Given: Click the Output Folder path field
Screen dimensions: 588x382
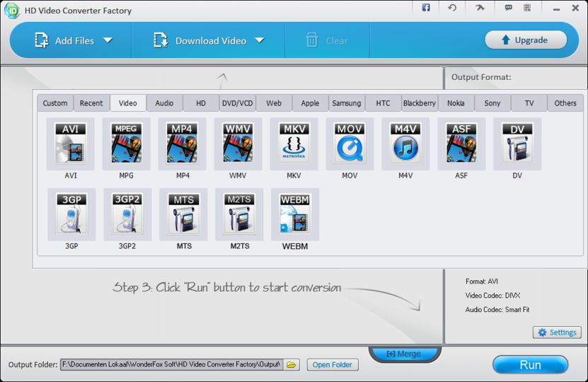Looking at the screenshot, I should pos(172,364).
